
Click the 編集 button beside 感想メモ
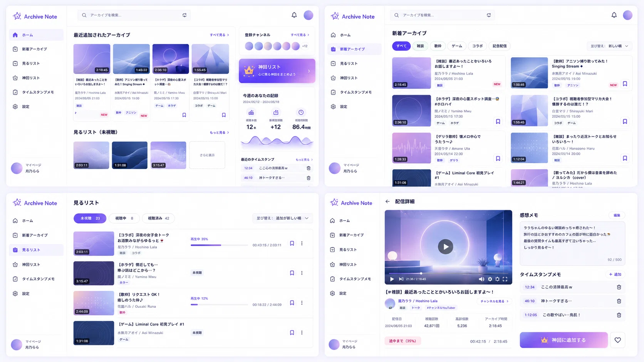pyautogui.click(x=617, y=215)
